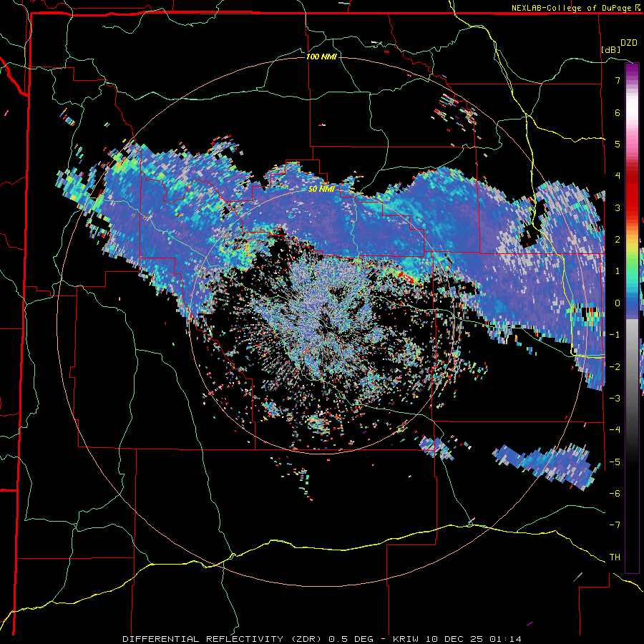The image size is (644, 644).
Task: Click the -6 value on the dB scale
Action: point(615,494)
